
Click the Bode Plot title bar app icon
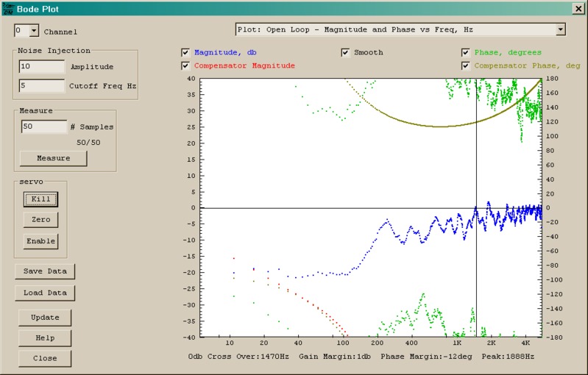(x=8, y=8)
